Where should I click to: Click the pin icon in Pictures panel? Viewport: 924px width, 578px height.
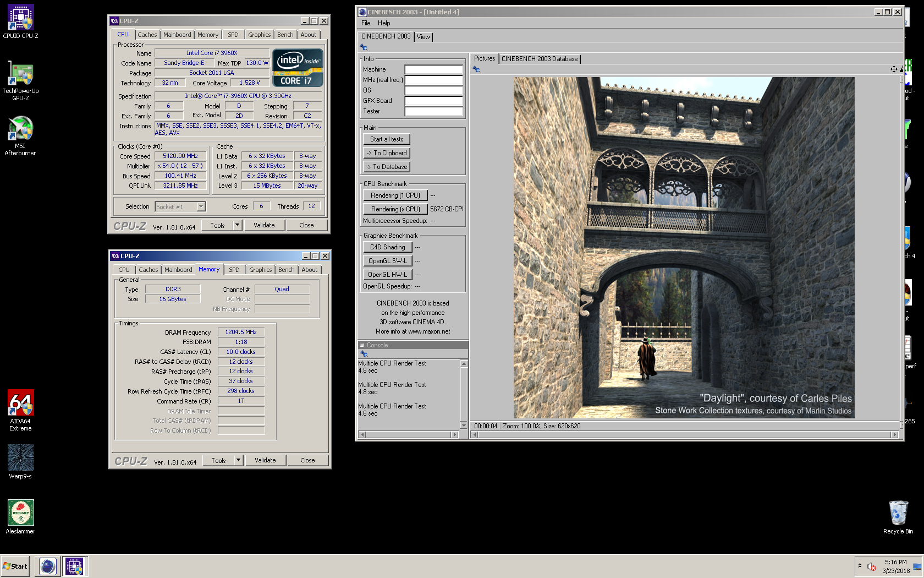coord(476,69)
